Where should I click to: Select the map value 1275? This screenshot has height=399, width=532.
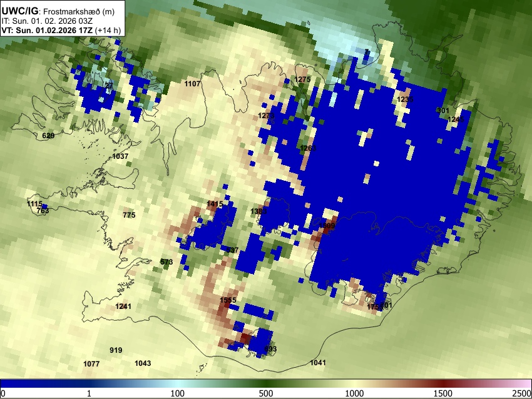(x=302, y=79)
